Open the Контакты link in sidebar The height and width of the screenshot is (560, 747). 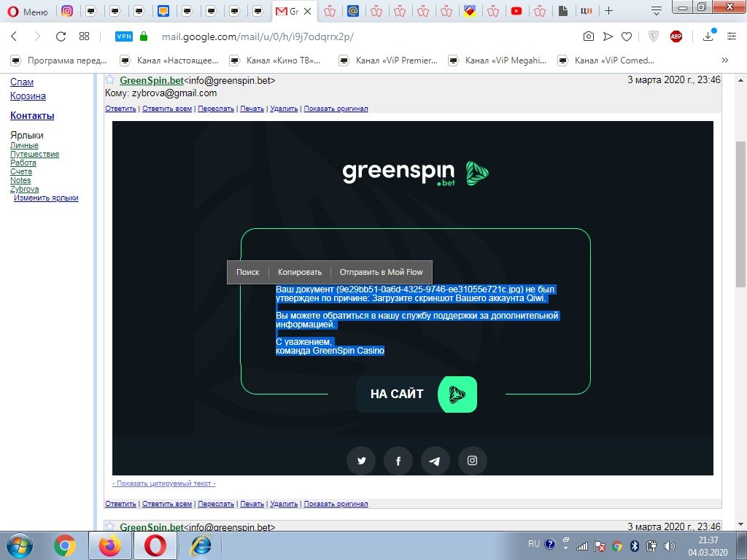click(32, 115)
